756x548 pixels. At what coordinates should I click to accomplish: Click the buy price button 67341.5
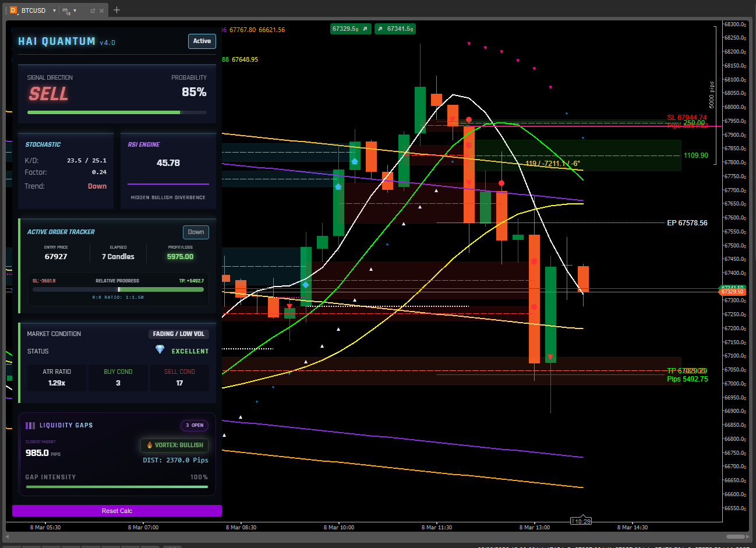[395, 29]
